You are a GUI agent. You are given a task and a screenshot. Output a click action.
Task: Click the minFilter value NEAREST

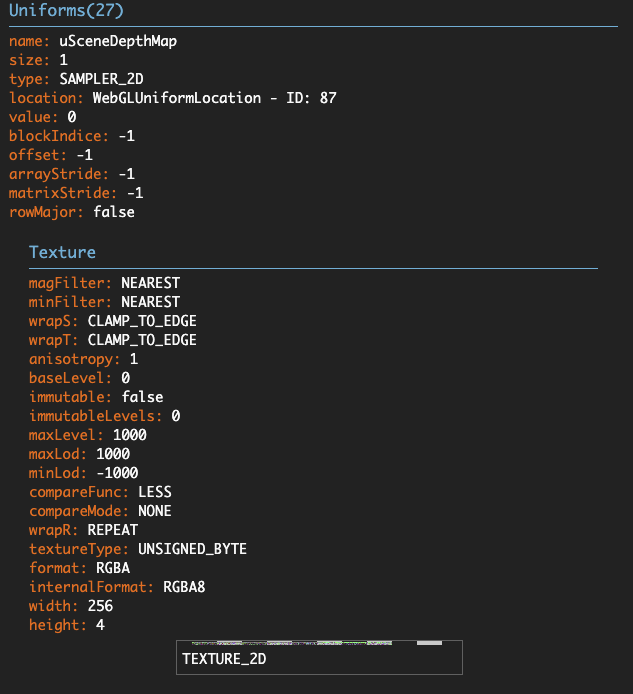[151, 302]
